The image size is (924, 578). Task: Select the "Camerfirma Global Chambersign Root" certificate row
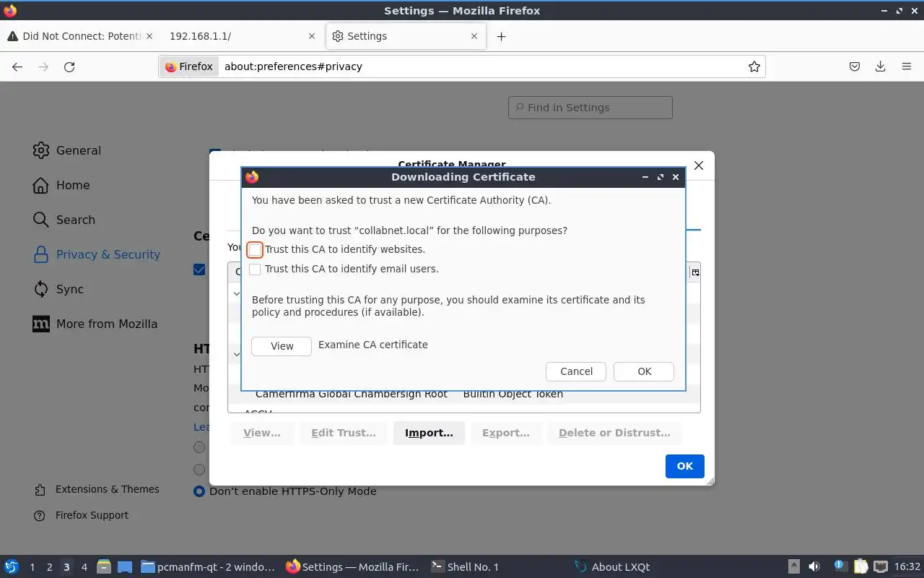tap(463, 394)
